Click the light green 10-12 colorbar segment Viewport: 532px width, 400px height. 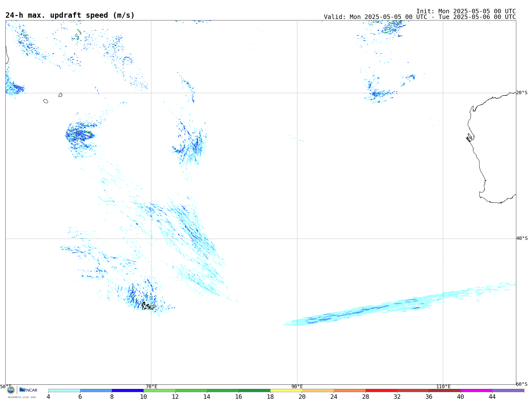click(x=159, y=390)
